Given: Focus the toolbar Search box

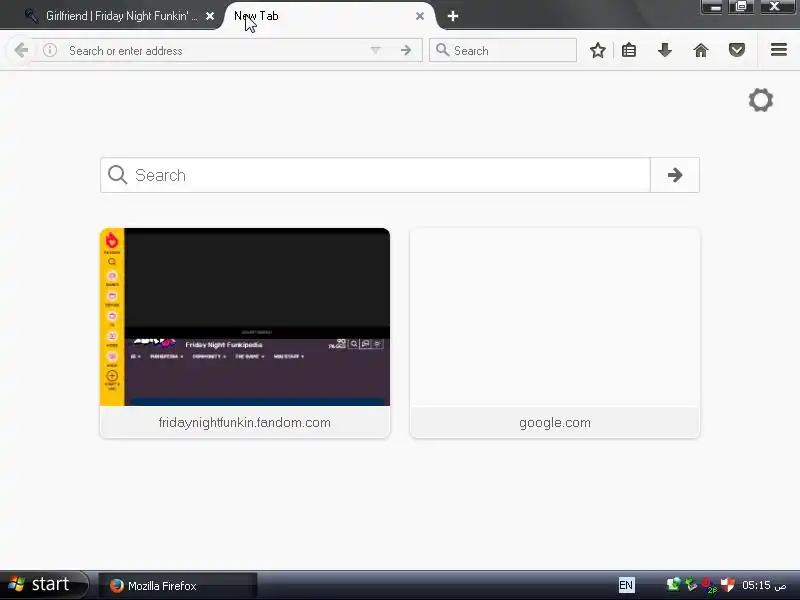Looking at the screenshot, I should (x=503, y=51).
